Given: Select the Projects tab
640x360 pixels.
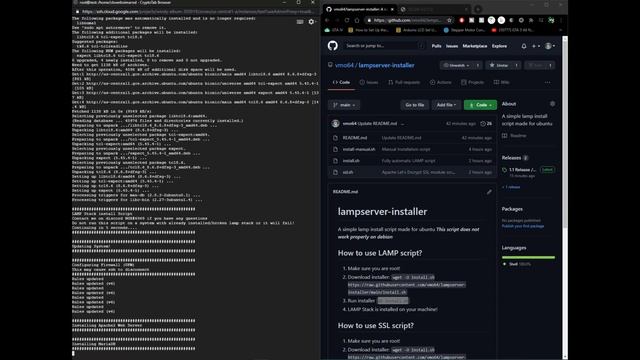Looking at the screenshot, I should (472, 82).
